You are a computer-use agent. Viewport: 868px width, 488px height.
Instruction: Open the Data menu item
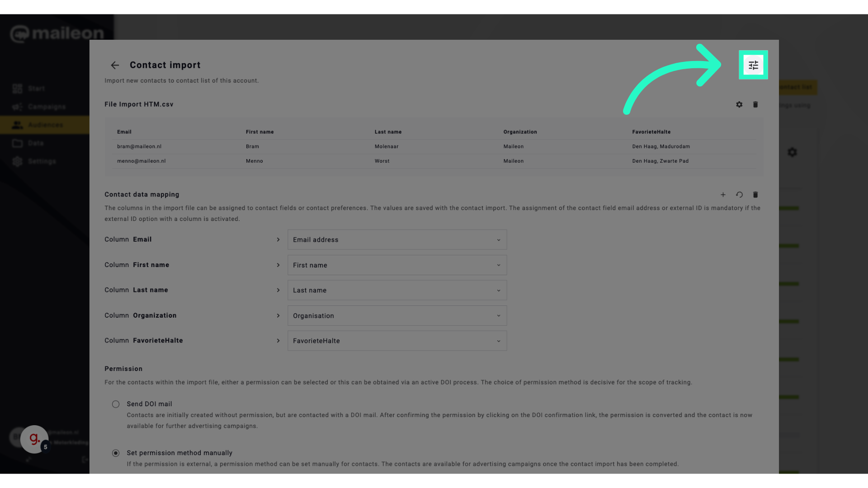[36, 143]
